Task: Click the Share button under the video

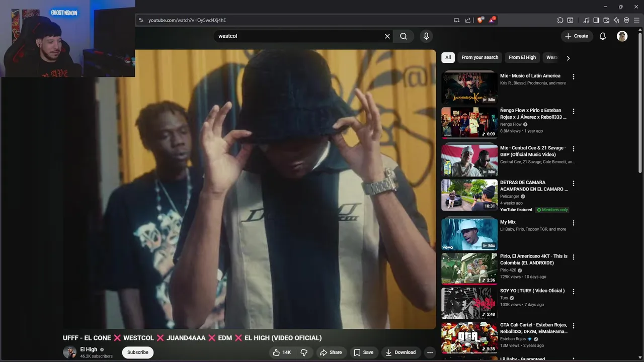Action: [331, 352]
